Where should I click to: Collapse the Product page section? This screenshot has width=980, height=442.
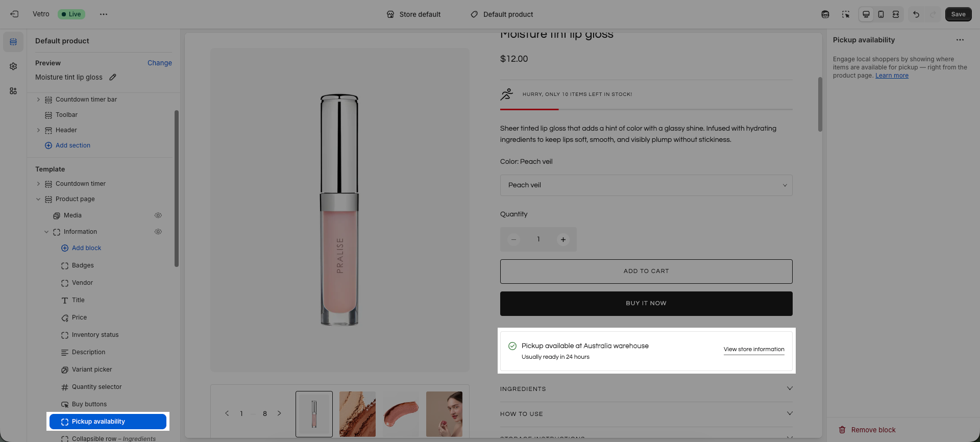(38, 199)
